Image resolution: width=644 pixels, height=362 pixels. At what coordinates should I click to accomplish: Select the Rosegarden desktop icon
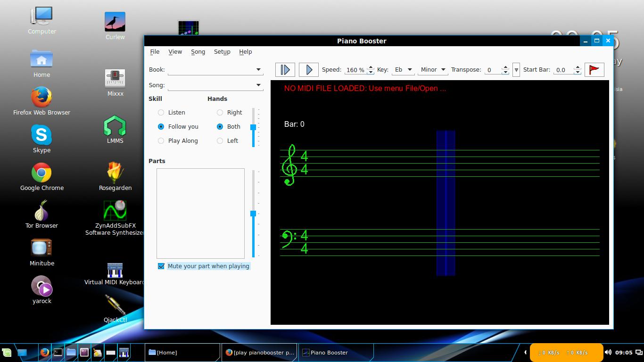(x=115, y=175)
